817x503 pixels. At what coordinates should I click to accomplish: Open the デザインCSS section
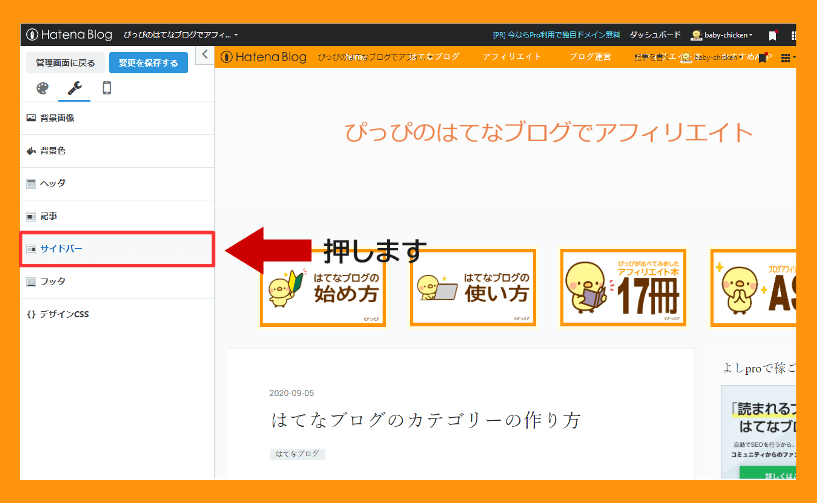coord(117,314)
